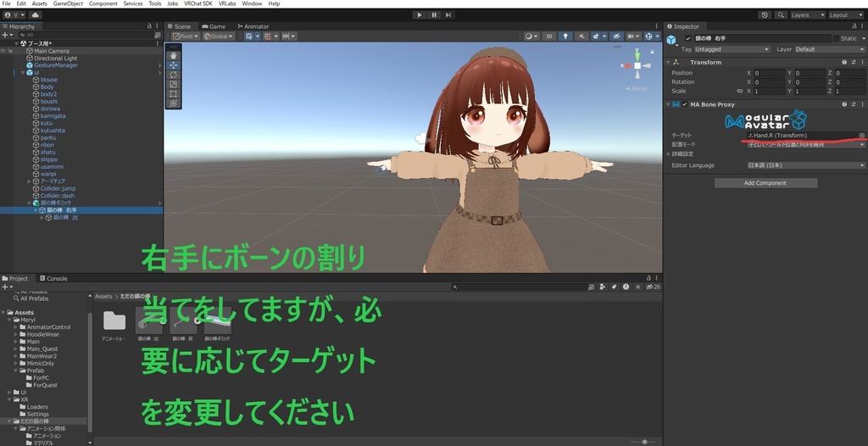
Task: Toggle MA Bone Proxy component enabled checkbox
Action: tap(685, 104)
